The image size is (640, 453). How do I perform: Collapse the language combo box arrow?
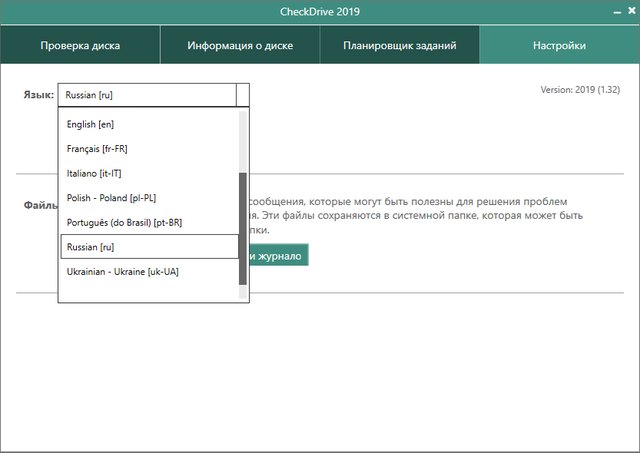(x=242, y=95)
